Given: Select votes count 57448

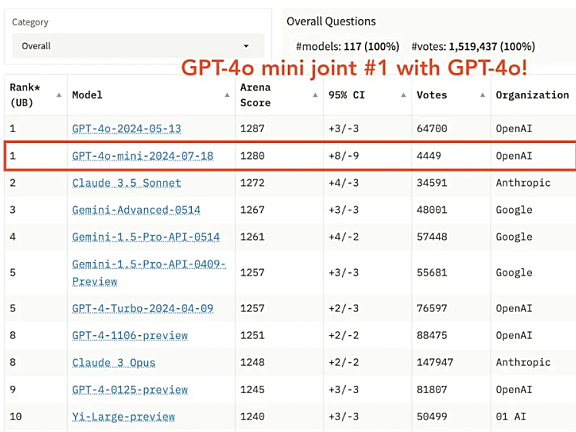Looking at the screenshot, I should click(432, 237).
